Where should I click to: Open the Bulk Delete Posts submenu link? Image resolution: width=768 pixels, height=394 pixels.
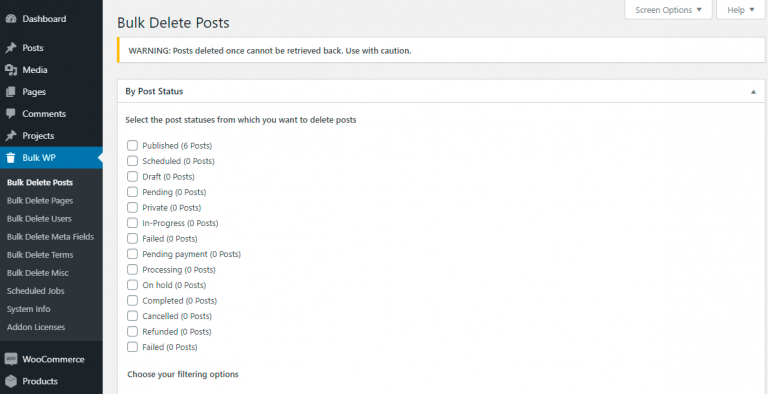pyautogui.click(x=40, y=183)
